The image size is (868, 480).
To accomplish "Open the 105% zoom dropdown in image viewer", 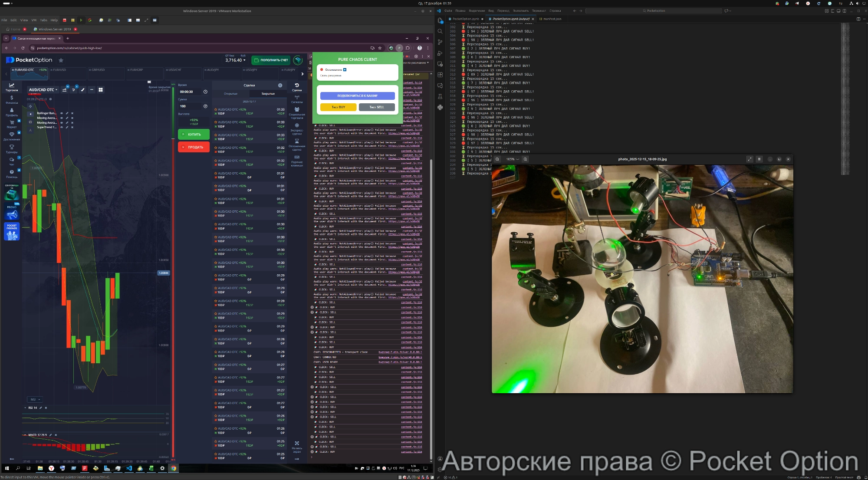I will point(513,159).
